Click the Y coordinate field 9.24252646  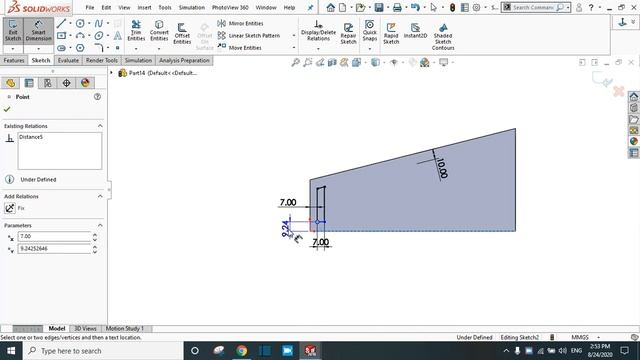point(54,249)
